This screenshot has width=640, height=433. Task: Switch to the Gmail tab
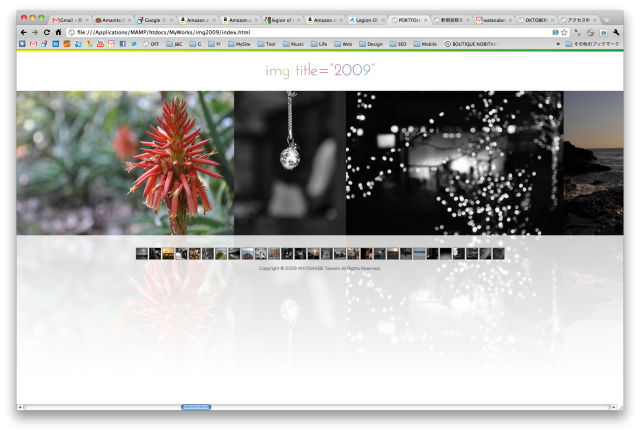(69, 20)
